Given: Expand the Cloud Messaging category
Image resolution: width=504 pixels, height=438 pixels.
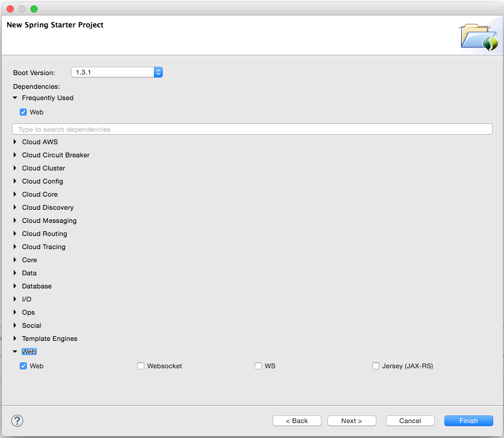Looking at the screenshot, I should click(15, 220).
